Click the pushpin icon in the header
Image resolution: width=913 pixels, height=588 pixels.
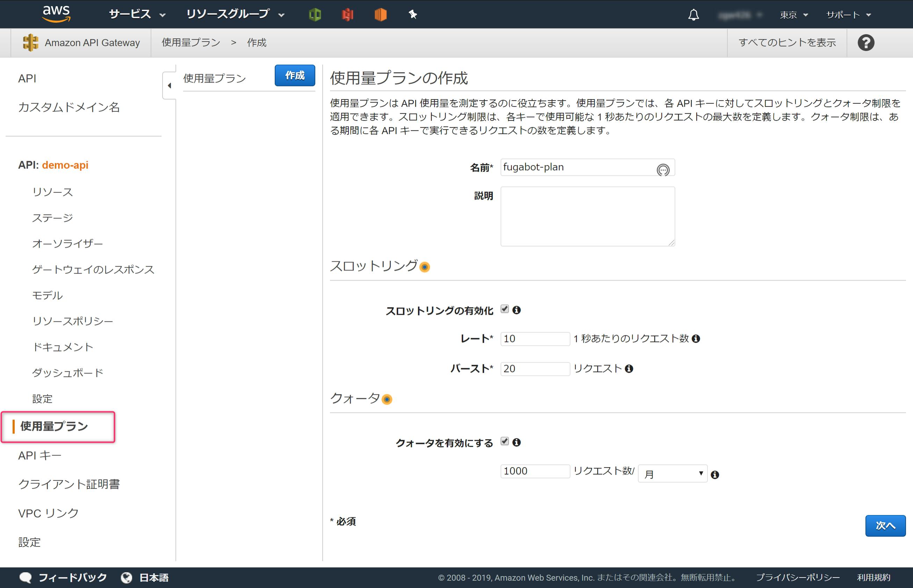point(412,15)
